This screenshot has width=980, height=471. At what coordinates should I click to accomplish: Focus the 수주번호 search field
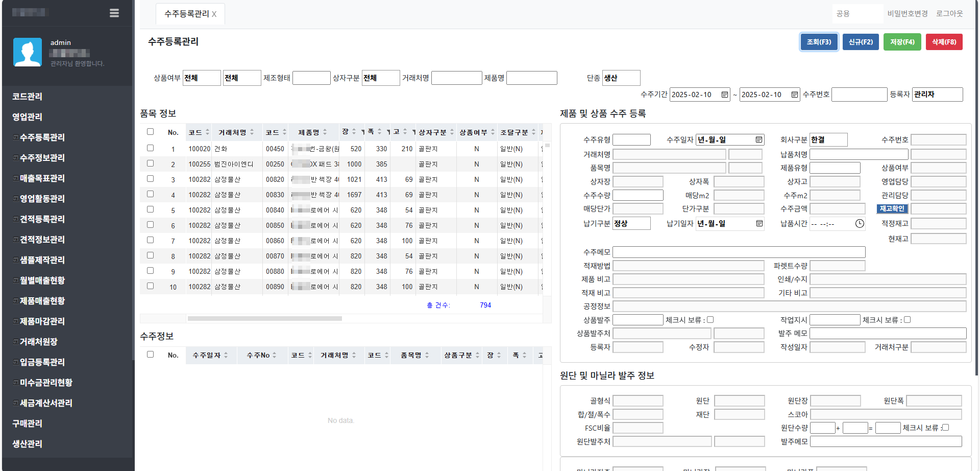(860, 95)
